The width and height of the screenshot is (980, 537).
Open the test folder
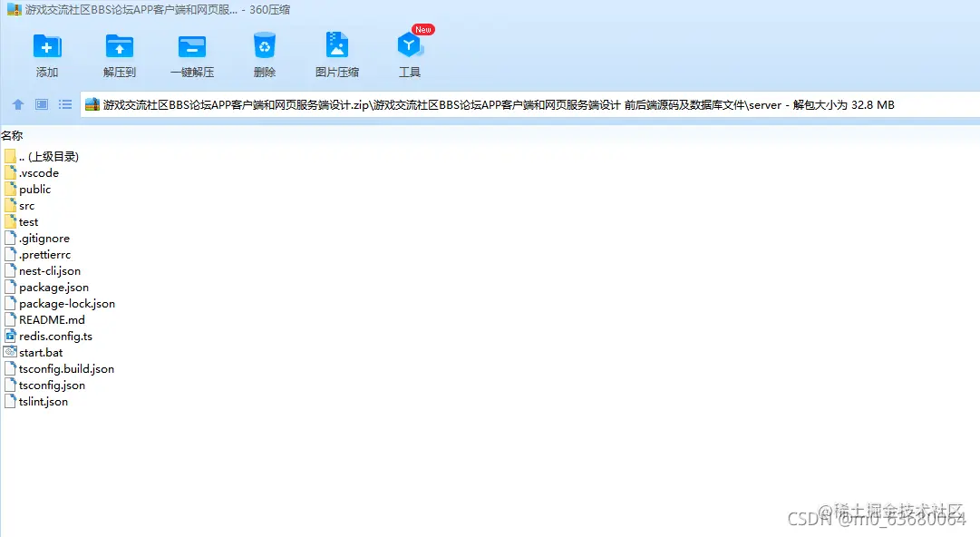pos(27,221)
